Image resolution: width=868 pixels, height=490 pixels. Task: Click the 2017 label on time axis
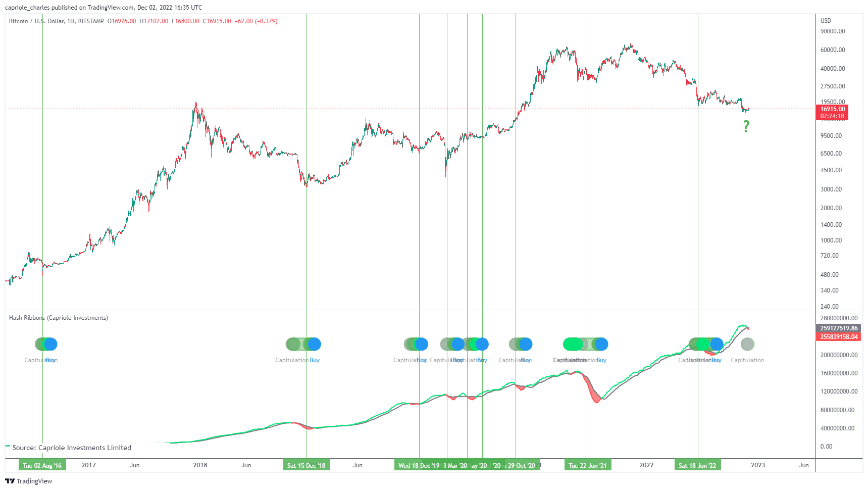click(89, 465)
